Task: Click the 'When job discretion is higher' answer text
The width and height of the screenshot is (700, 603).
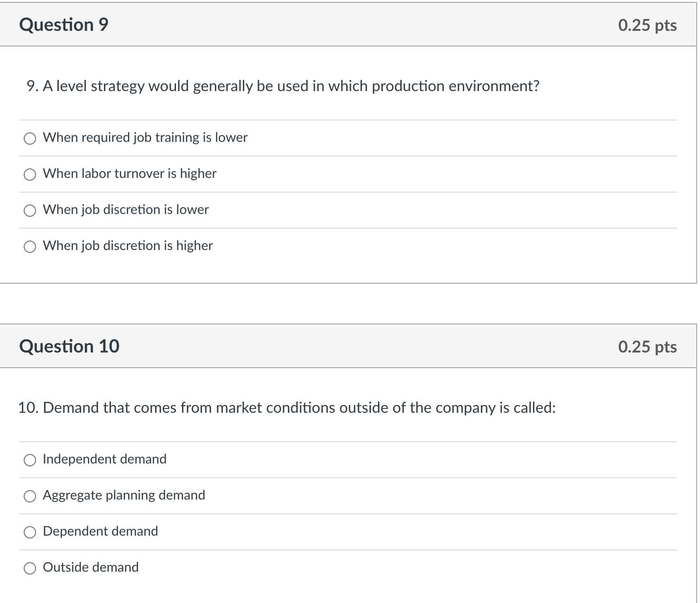Action: tap(128, 246)
